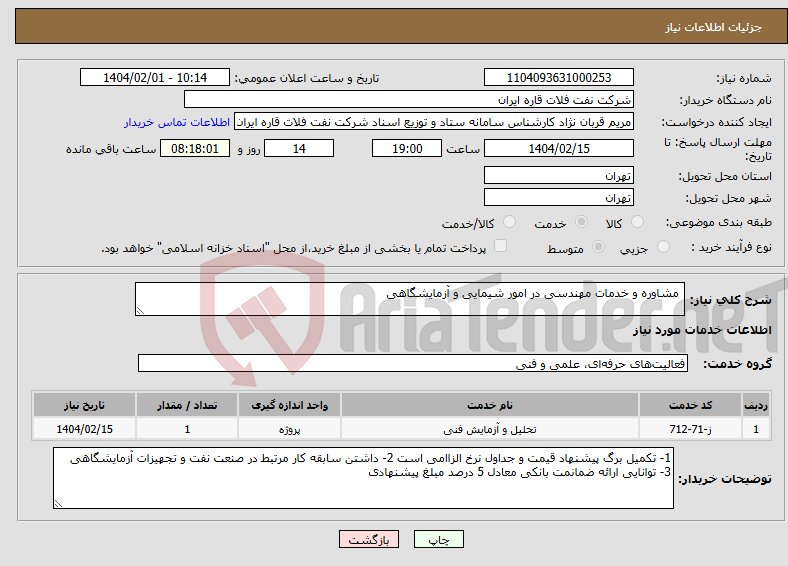Click the deadline date field 1404/02/15

click(x=558, y=148)
